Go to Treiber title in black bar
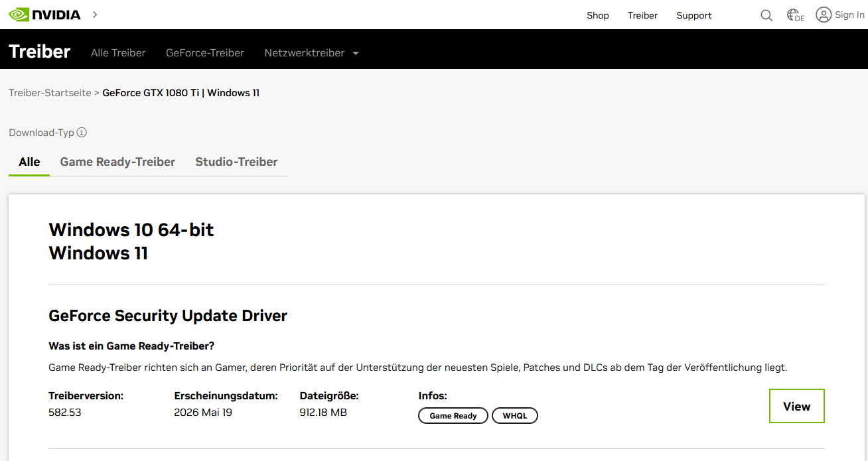The width and height of the screenshot is (868, 461). [40, 52]
